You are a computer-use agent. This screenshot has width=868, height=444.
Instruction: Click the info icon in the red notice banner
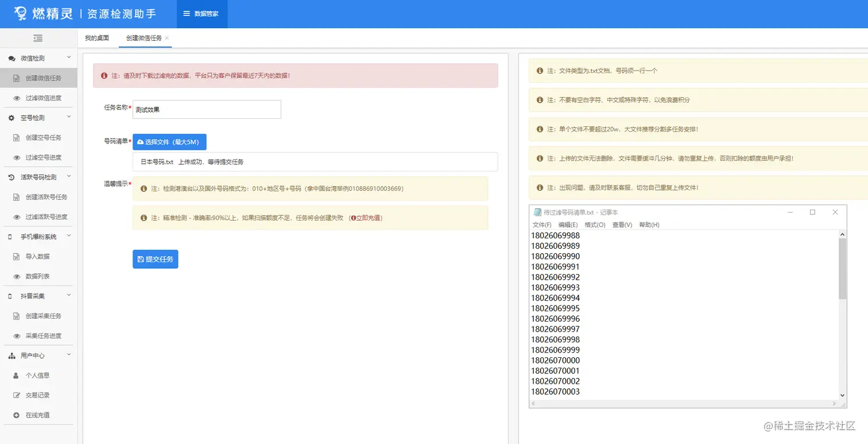[x=104, y=75]
